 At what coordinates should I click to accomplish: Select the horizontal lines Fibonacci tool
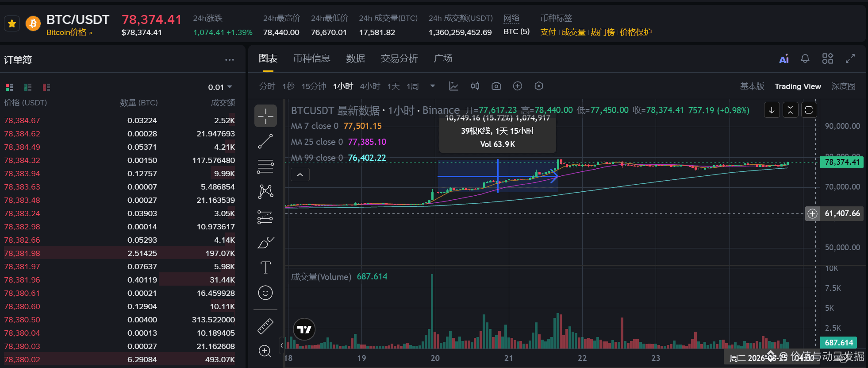265,167
